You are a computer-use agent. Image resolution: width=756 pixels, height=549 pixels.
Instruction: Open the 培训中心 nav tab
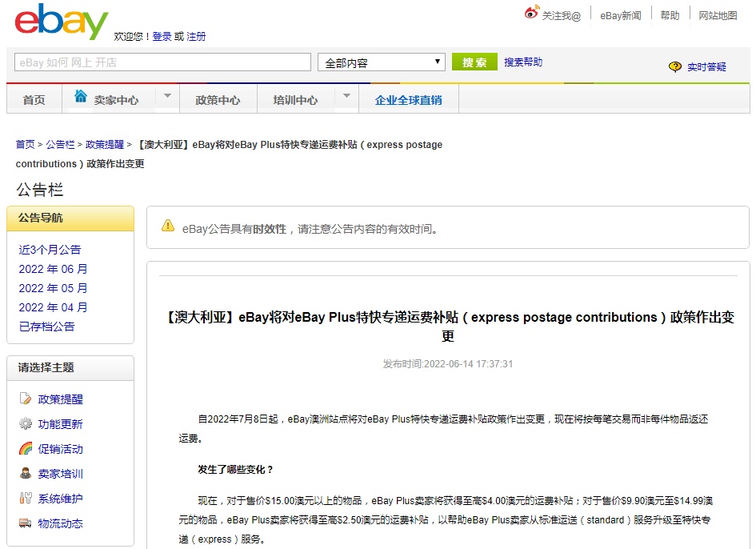coord(295,100)
